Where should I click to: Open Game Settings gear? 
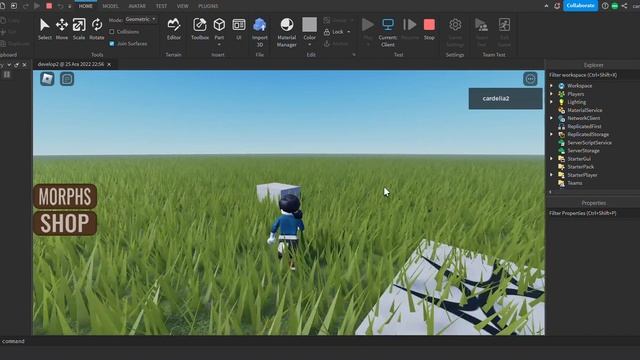pos(455,25)
